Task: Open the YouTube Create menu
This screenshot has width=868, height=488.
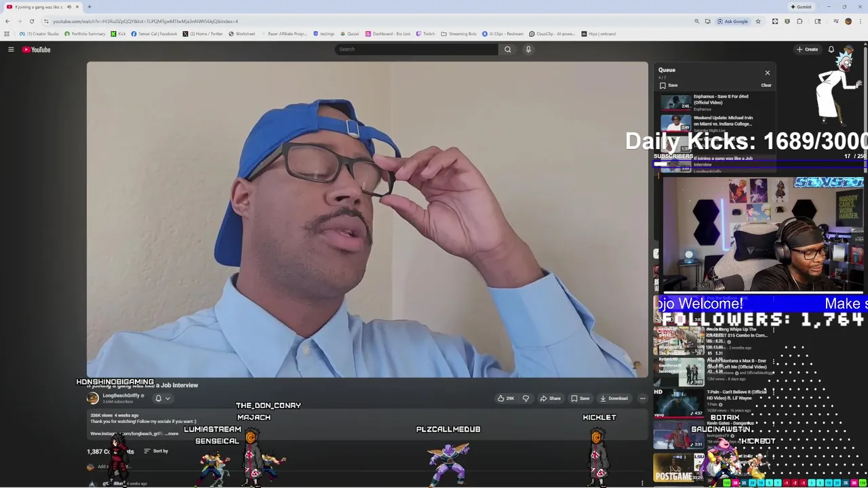Action: coord(807,49)
